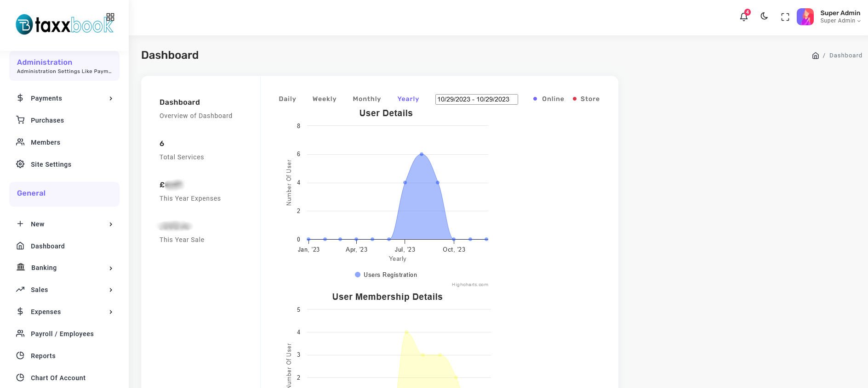Expand the Payments submenu chevron
Image resolution: width=868 pixels, height=388 pixels.
click(x=111, y=98)
